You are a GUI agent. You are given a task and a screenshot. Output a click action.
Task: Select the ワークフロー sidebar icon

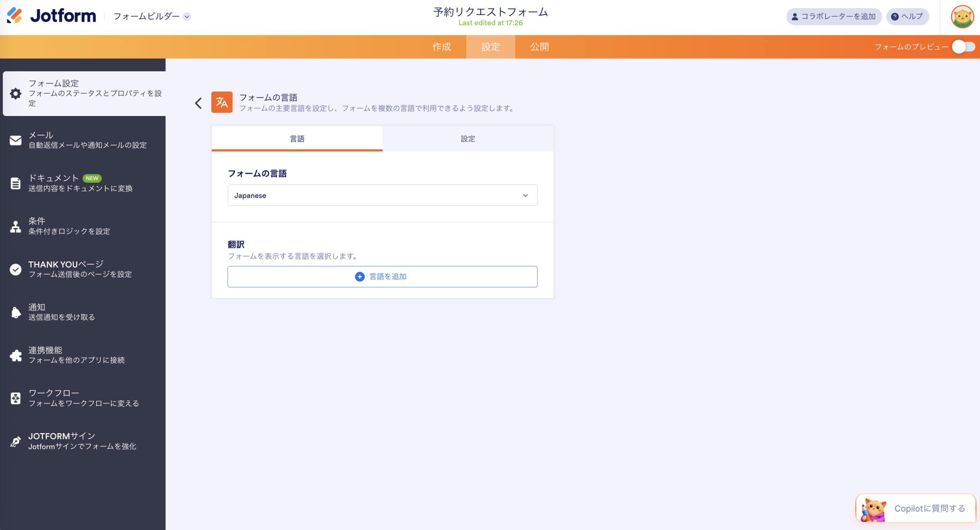tap(15, 398)
